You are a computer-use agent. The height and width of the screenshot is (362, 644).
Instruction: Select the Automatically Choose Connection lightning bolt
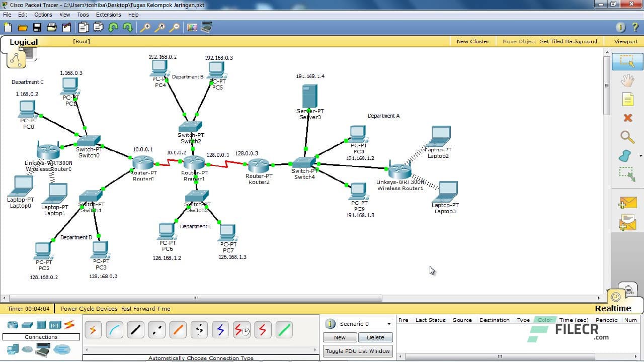[x=93, y=330]
